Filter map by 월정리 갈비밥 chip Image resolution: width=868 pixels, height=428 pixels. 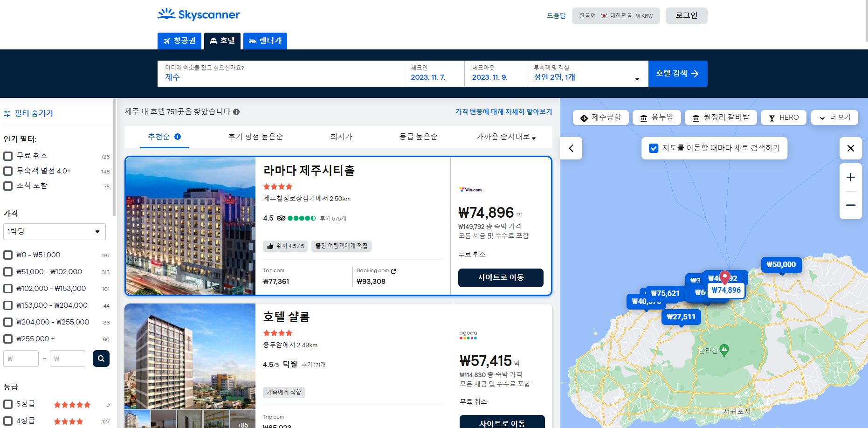coord(721,117)
